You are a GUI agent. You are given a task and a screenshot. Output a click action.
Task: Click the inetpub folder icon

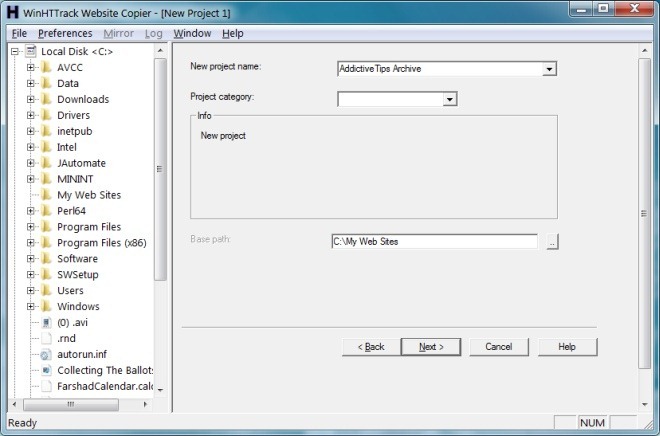[x=46, y=131]
